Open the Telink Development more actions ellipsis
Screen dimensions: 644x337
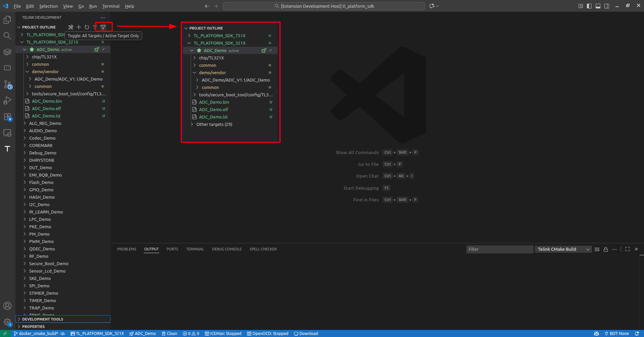click(x=103, y=17)
